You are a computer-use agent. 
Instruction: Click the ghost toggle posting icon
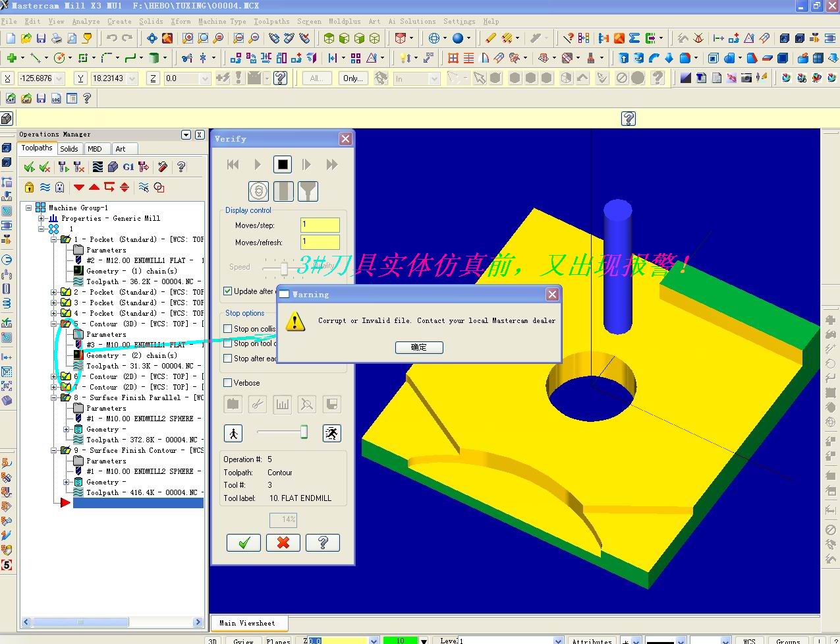[x=60, y=187]
